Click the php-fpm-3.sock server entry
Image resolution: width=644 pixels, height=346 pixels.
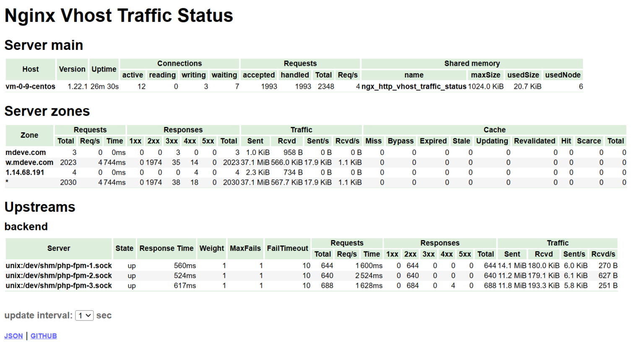point(59,286)
